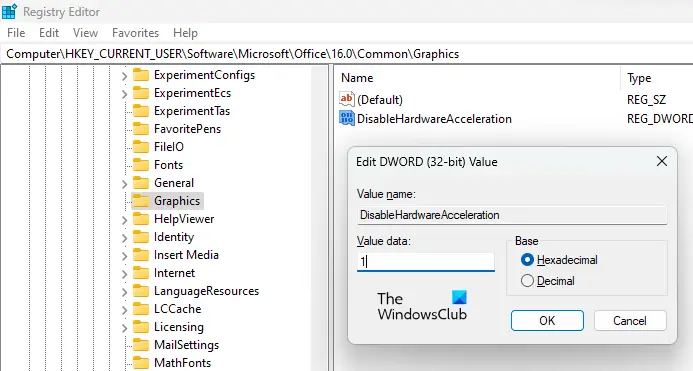Select the (Default) value name
This screenshot has height=371, width=693.
[x=380, y=99]
